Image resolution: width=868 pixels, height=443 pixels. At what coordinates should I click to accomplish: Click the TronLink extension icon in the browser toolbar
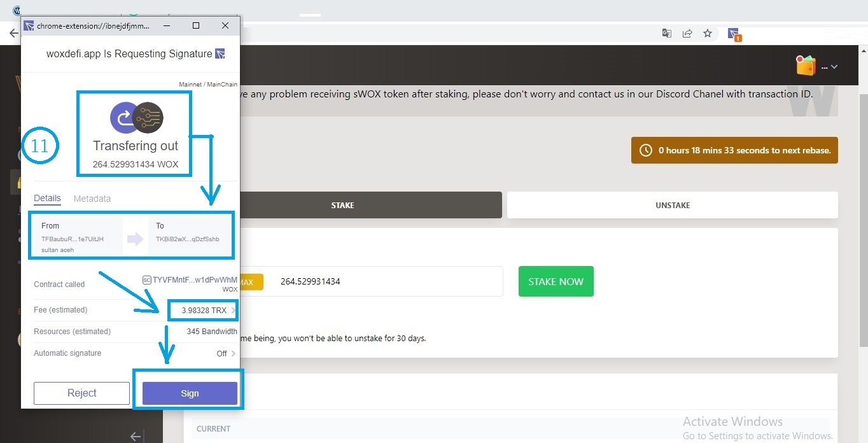[x=733, y=34]
